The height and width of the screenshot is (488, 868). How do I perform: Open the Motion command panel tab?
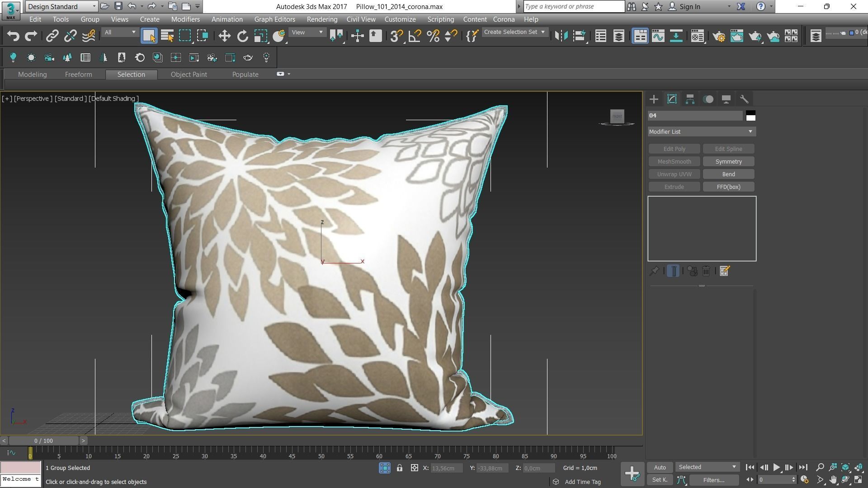[x=708, y=99]
